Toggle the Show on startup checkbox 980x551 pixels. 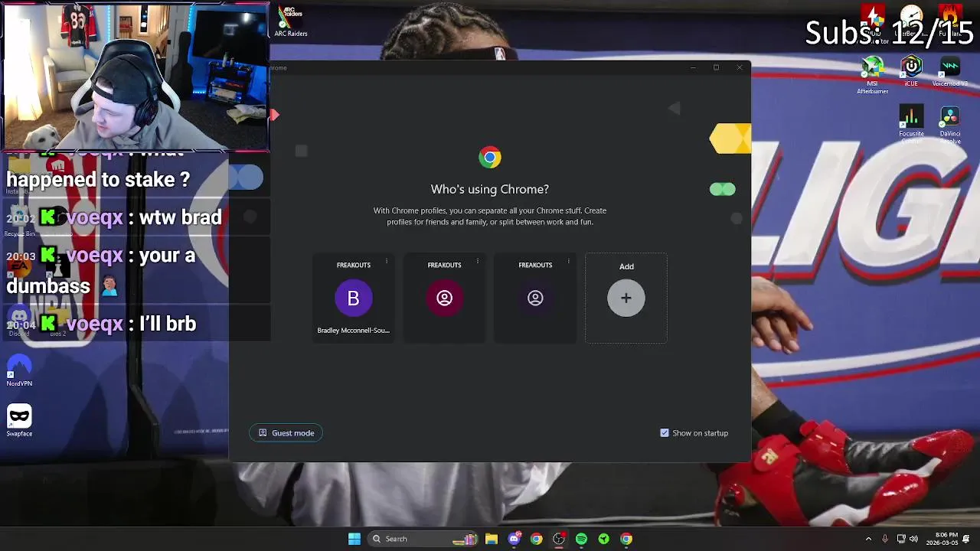point(665,433)
